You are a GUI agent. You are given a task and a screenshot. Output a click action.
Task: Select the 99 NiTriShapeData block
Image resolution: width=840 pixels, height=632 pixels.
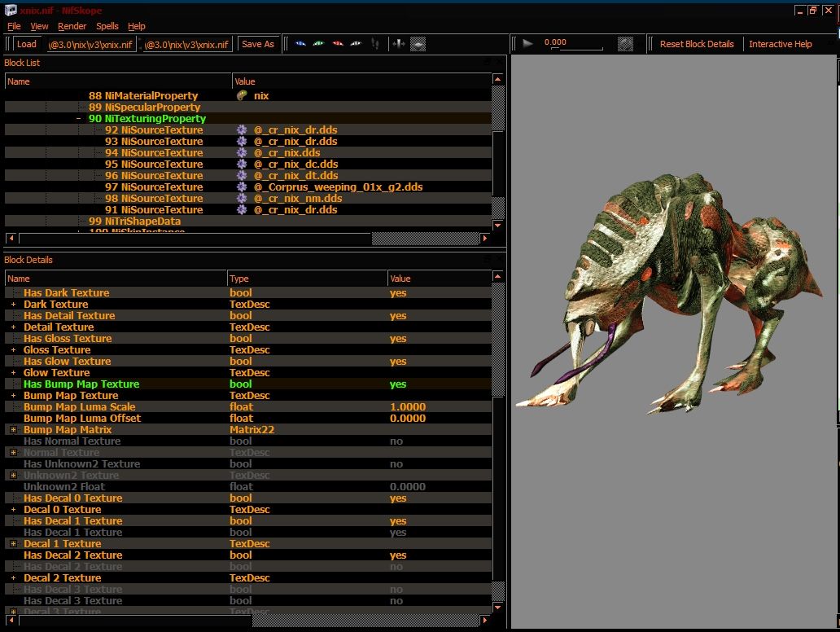(134, 221)
